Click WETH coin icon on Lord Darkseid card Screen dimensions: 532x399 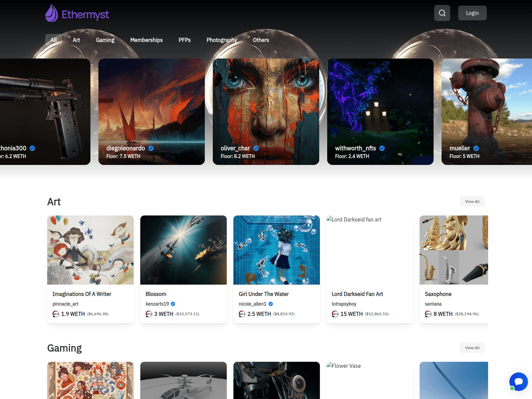click(x=335, y=314)
